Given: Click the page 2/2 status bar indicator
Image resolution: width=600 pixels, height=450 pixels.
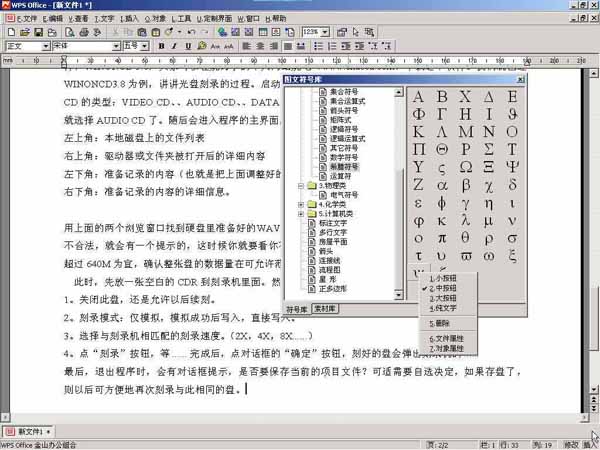Looking at the screenshot, I should coord(437,445).
